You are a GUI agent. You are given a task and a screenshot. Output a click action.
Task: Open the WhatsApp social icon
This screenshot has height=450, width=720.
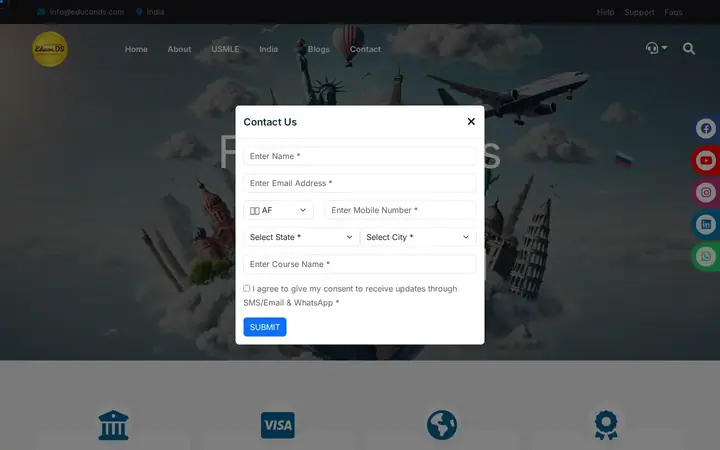point(706,256)
